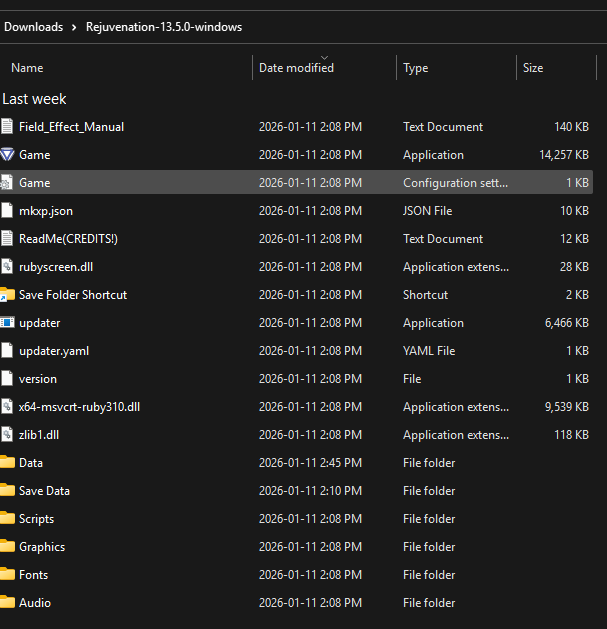
Task: Collapse the Last week group header
Action: [34, 99]
